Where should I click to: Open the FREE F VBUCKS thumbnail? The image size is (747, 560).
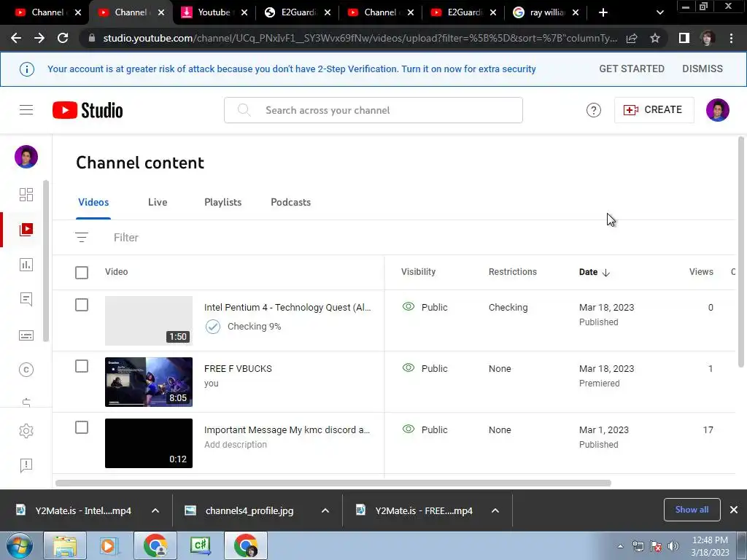[x=149, y=382]
